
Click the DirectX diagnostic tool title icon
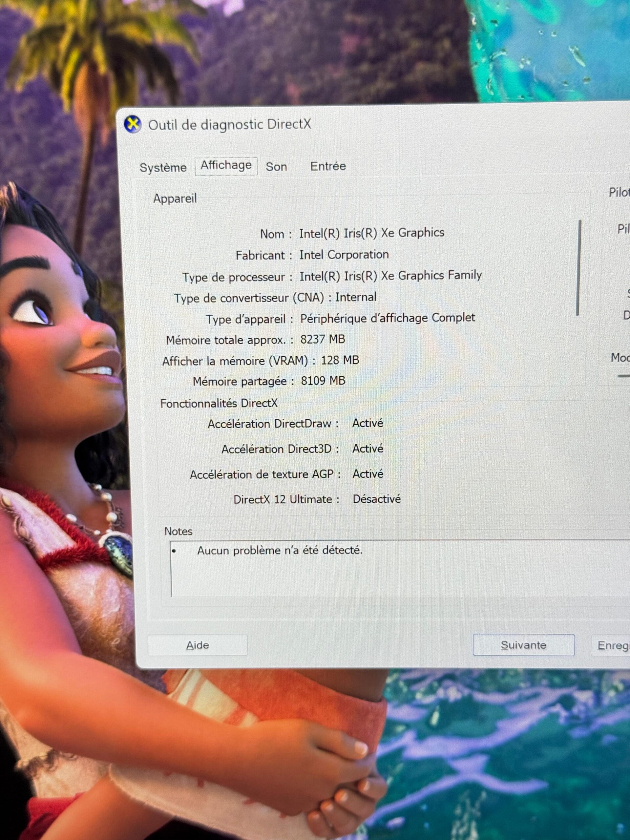(x=133, y=125)
